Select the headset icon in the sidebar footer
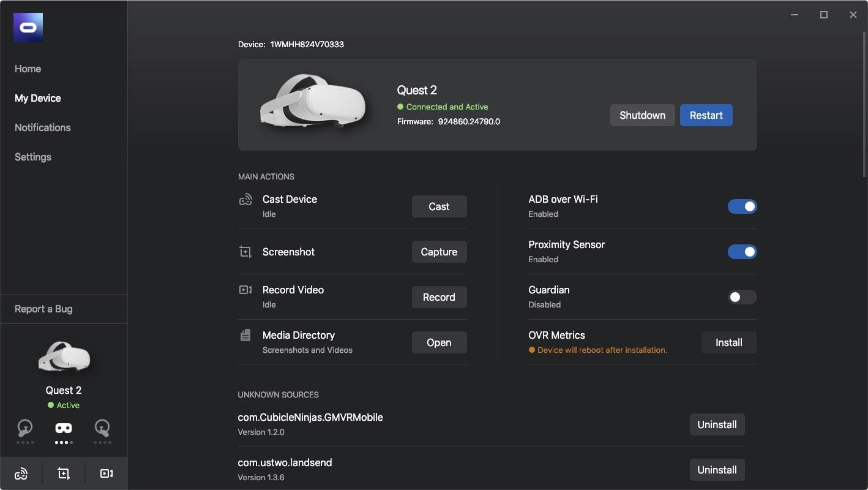The width and height of the screenshot is (868, 490). coord(64,428)
